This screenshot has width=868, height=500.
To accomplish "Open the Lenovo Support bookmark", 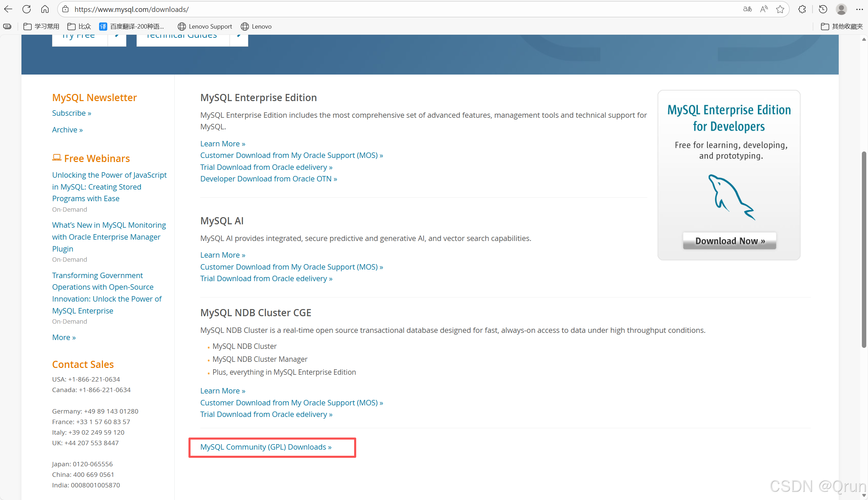I will click(205, 27).
